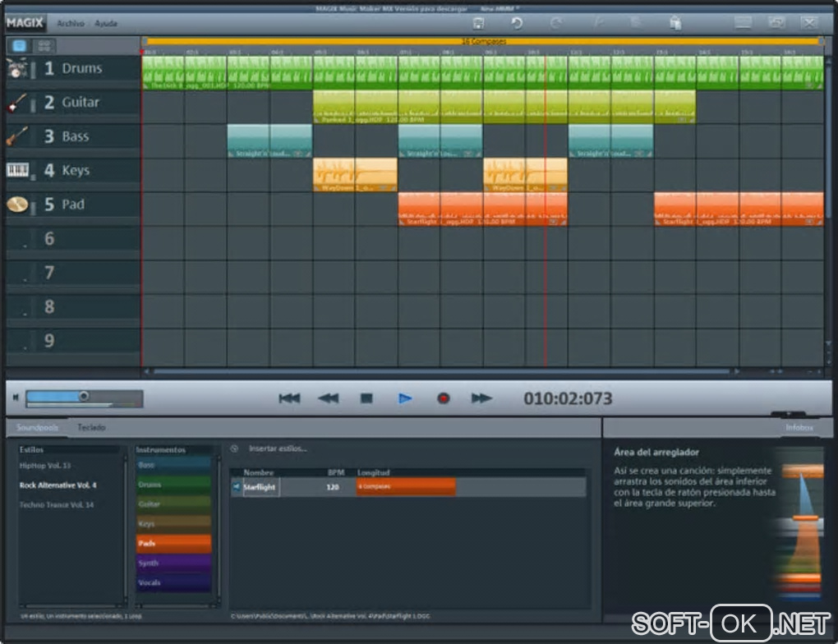Viewport: 838px width, 644px height.
Task: Select track 1 Drums header
Action: [x=73, y=68]
